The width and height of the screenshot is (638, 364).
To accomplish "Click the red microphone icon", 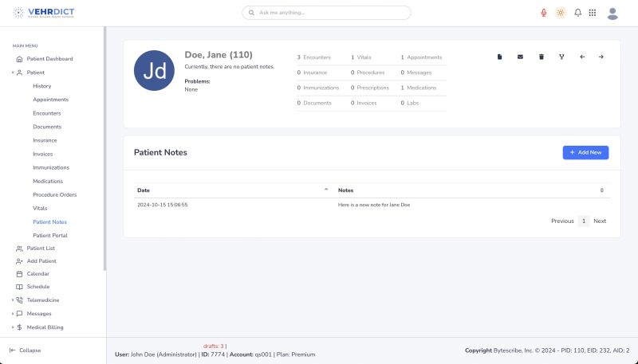I will pyautogui.click(x=544, y=13).
